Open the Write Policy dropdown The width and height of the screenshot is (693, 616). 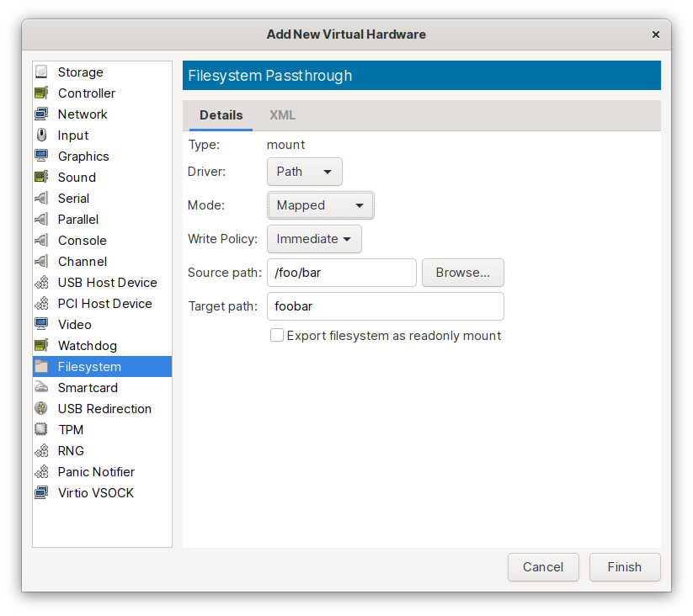coord(314,239)
